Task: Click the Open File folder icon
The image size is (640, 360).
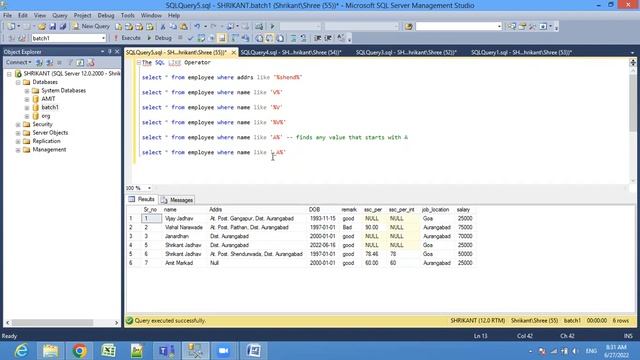Action: click(x=42, y=26)
